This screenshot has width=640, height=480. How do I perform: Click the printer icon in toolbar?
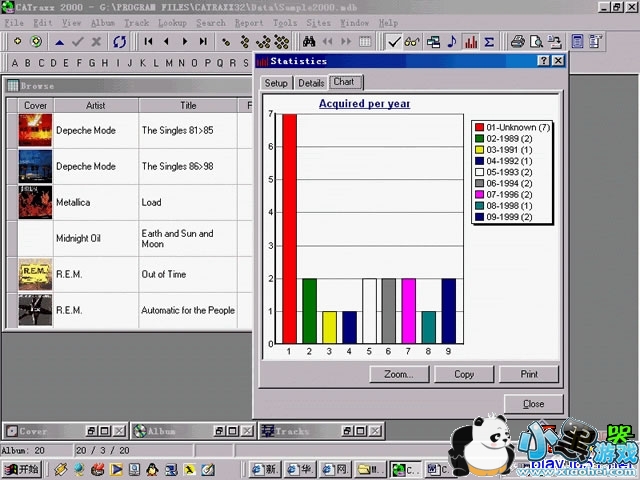pyautogui.click(x=517, y=42)
